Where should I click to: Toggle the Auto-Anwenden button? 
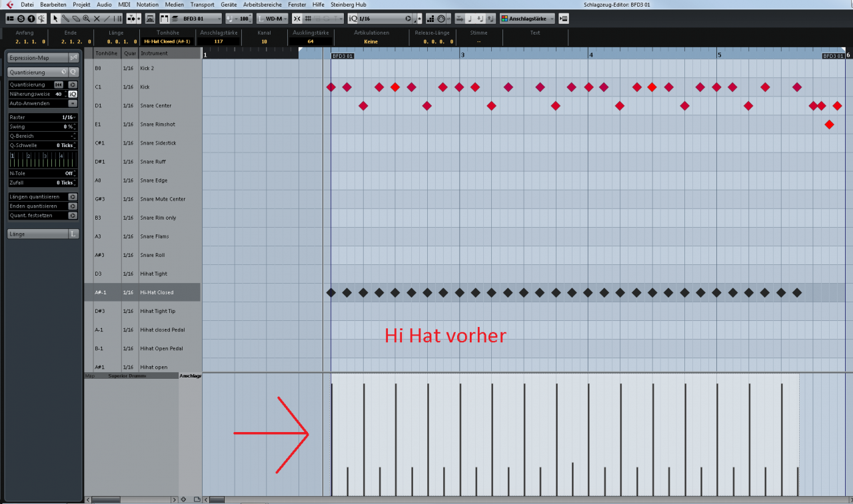tap(73, 103)
